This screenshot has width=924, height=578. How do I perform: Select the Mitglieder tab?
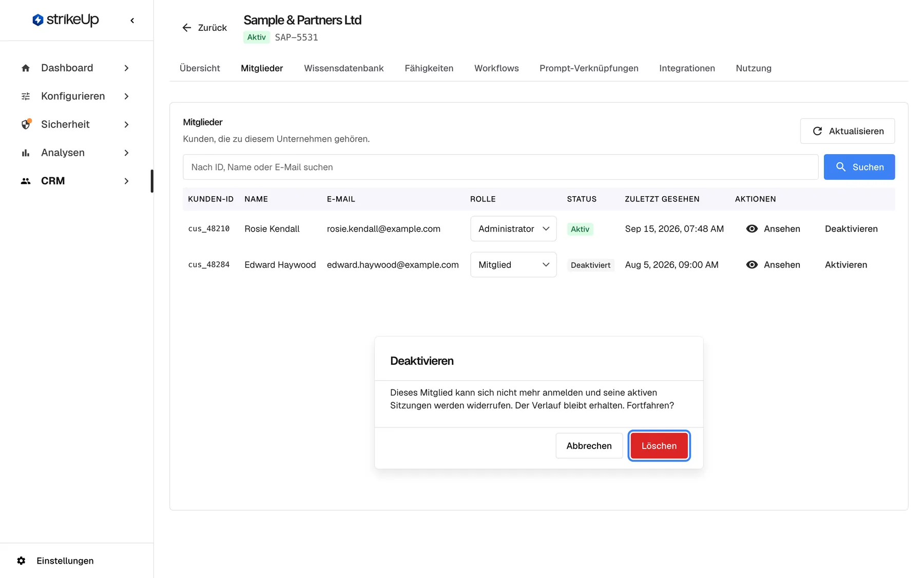click(262, 68)
